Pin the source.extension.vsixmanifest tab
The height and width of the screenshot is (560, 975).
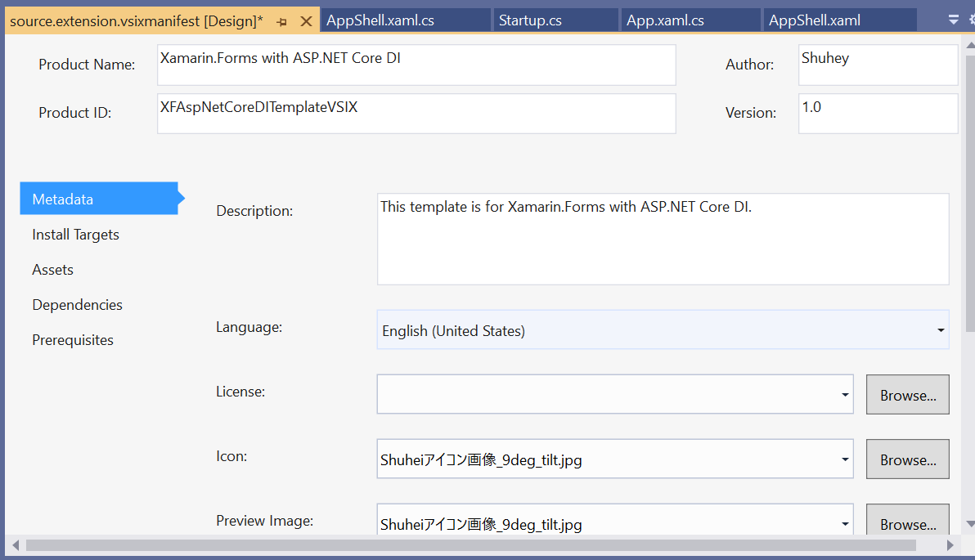pos(281,21)
